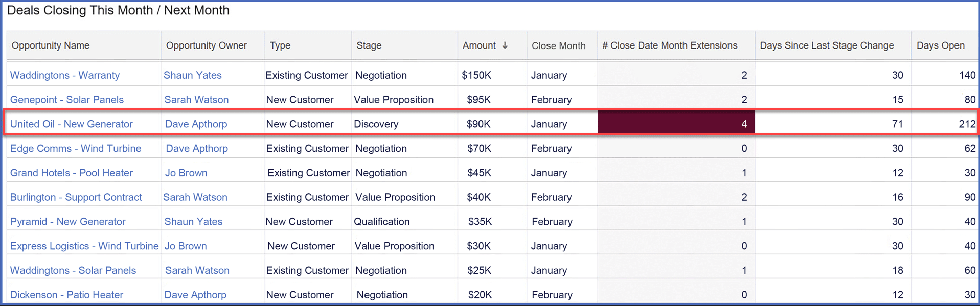
Task: Open Waddingtons - Warranty opportunity link
Action: coord(65,75)
